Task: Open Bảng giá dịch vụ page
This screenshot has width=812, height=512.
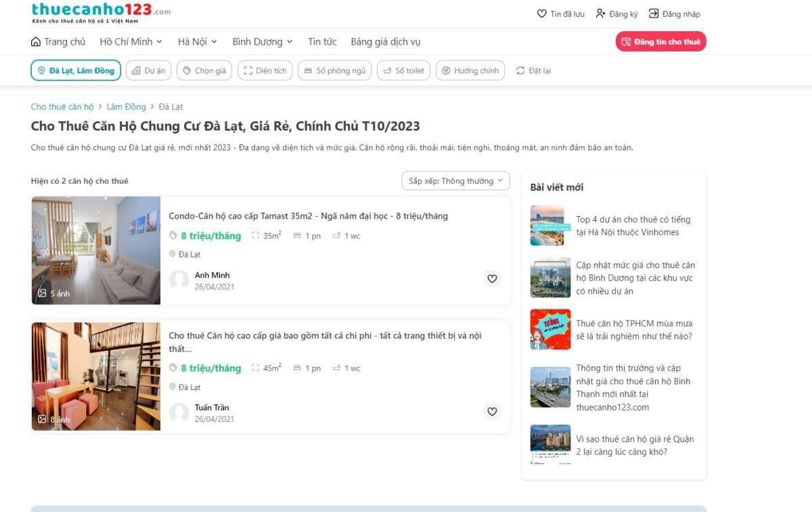Action: tap(385, 42)
